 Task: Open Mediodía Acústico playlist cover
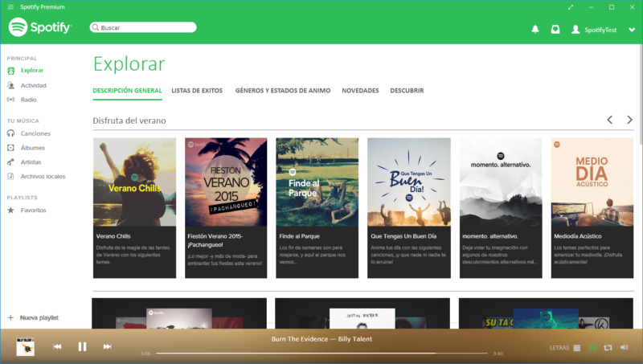coord(592,182)
